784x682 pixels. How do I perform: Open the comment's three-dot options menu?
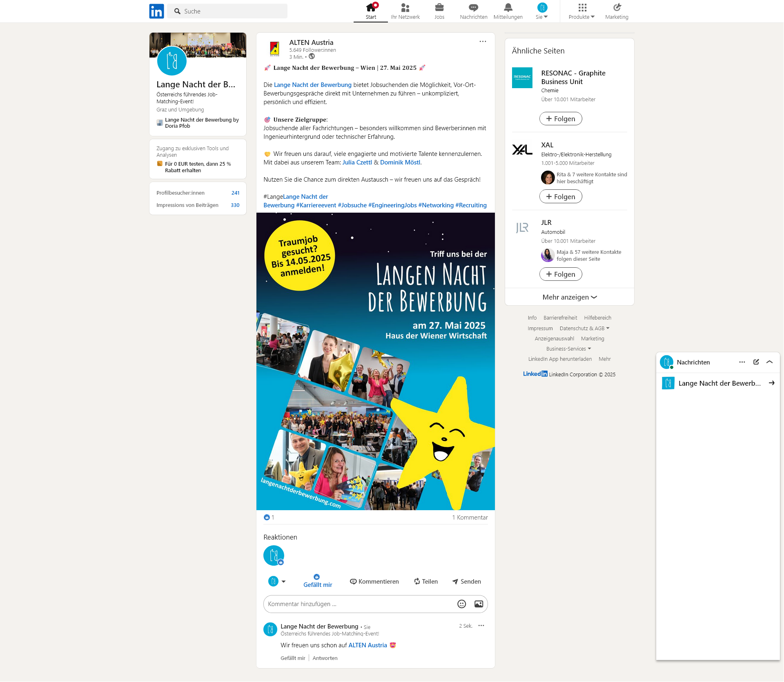[x=481, y=626]
